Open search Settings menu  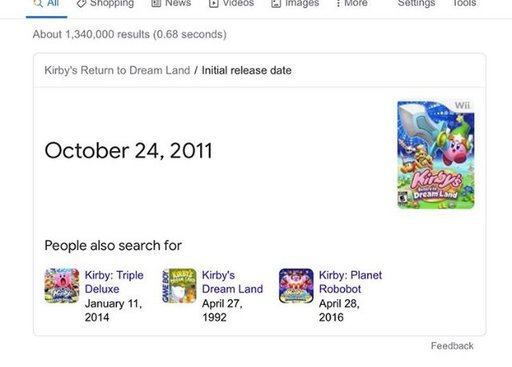(416, 4)
